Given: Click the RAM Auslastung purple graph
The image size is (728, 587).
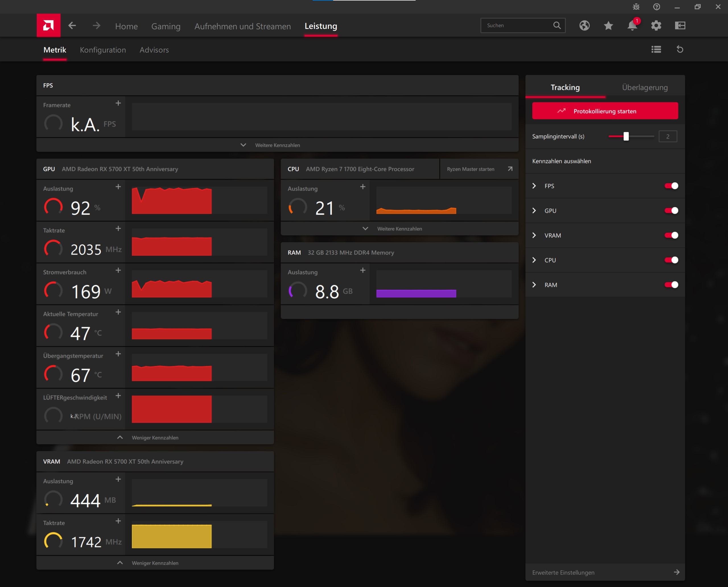Looking at the screenshot, I should click(444, 284).
